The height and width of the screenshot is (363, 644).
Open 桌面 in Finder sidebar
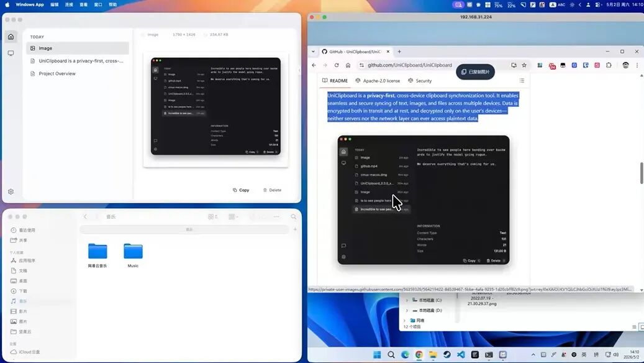19,281
